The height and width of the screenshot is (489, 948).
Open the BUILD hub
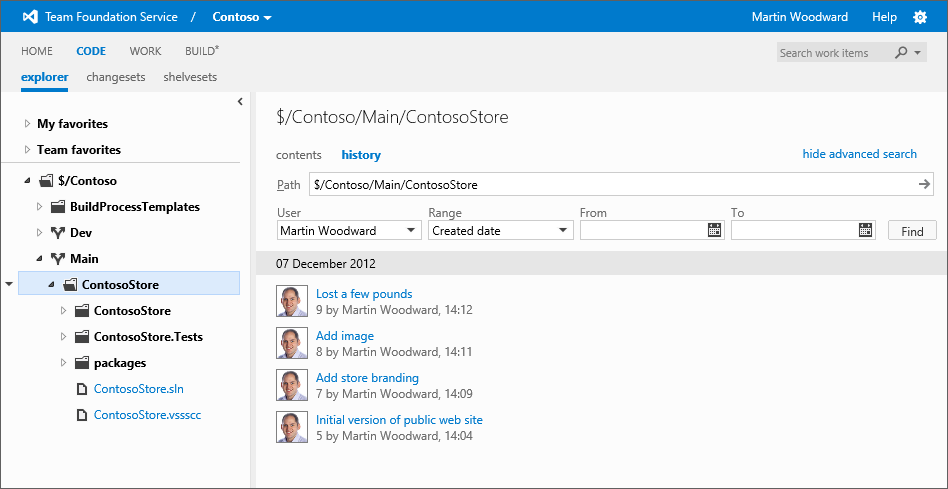202,51
